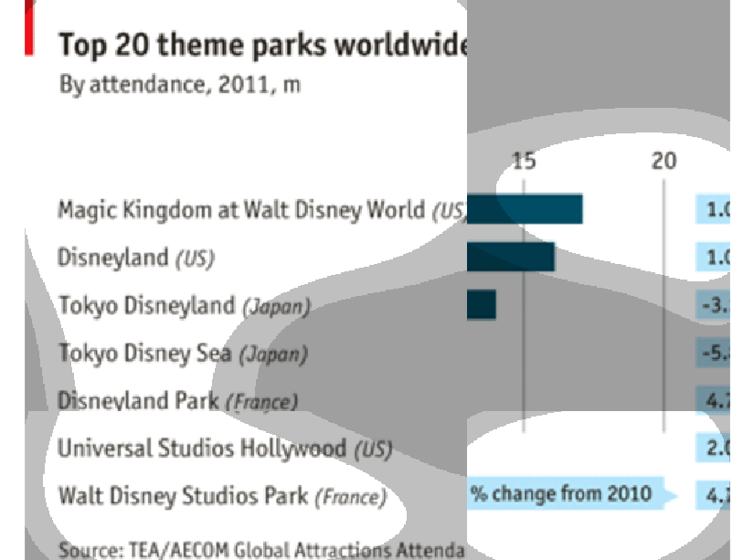Click the percent change value for Disneyland Park
The height and width of the screenshot is (560, 754).
pos(713,400)
